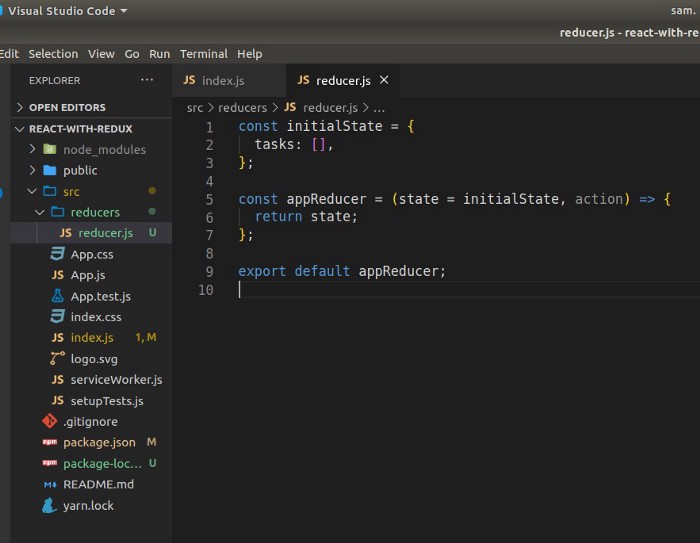This screenshot has height=543, width=700.
Task: Click the README.md markdown icon
Action: pos(49,484)
